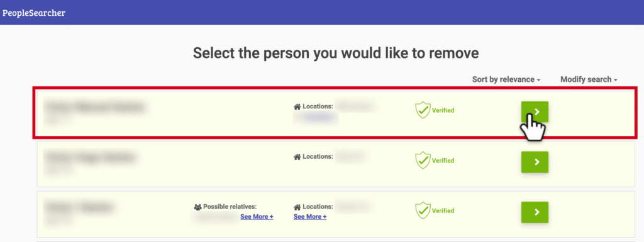
Task: Click the house icon beside Locations in second result
Action: (297, 157)
